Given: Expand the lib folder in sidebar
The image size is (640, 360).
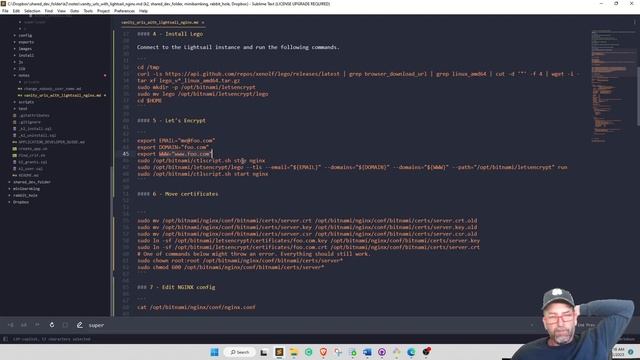Looking at the screenshot, I should coord(22,69).
